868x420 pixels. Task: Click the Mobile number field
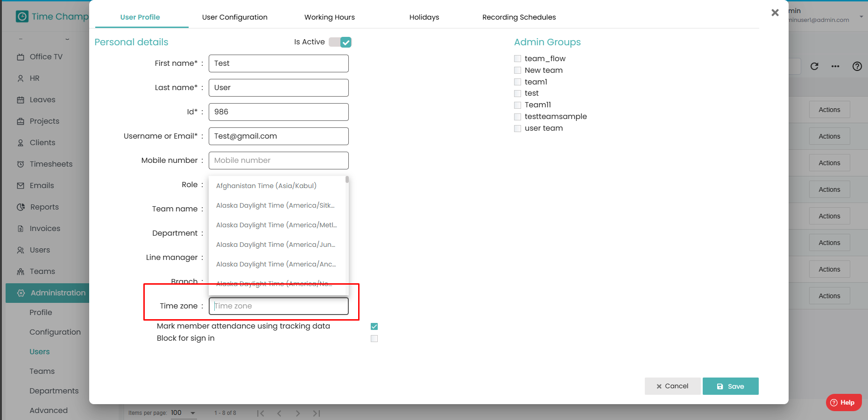(278, 161)
